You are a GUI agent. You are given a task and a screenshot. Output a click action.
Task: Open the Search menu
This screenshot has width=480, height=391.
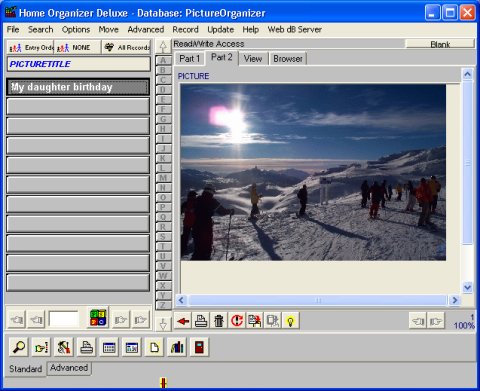coord(41,29)
